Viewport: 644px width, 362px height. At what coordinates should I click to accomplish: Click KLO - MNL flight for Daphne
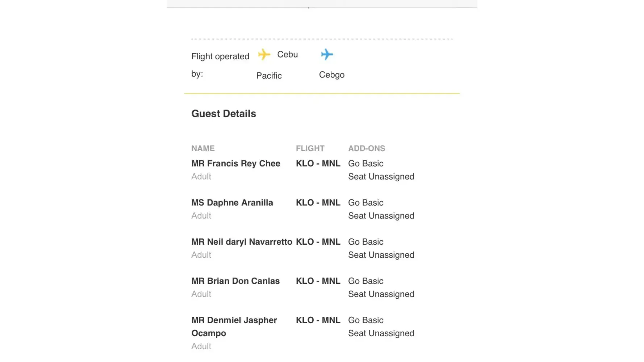coord(318,203)
